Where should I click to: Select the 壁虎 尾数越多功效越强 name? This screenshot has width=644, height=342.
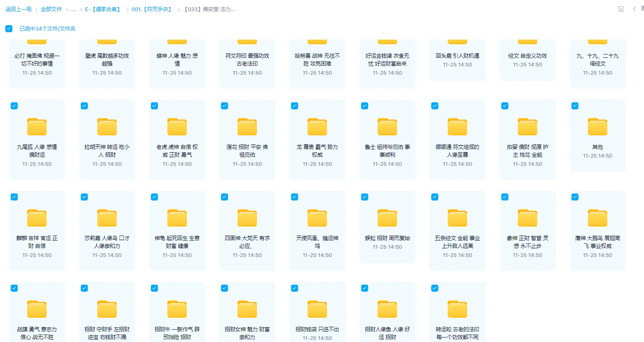pos(107,60)
